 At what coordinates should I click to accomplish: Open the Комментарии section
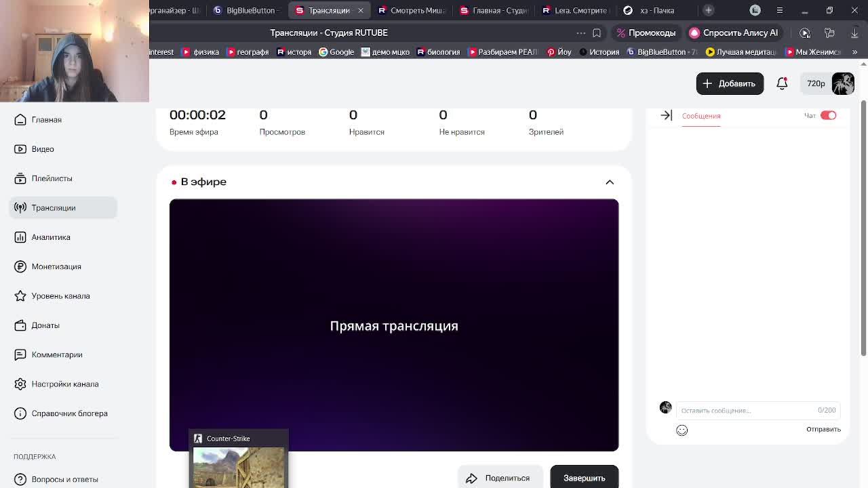[48, 354]
